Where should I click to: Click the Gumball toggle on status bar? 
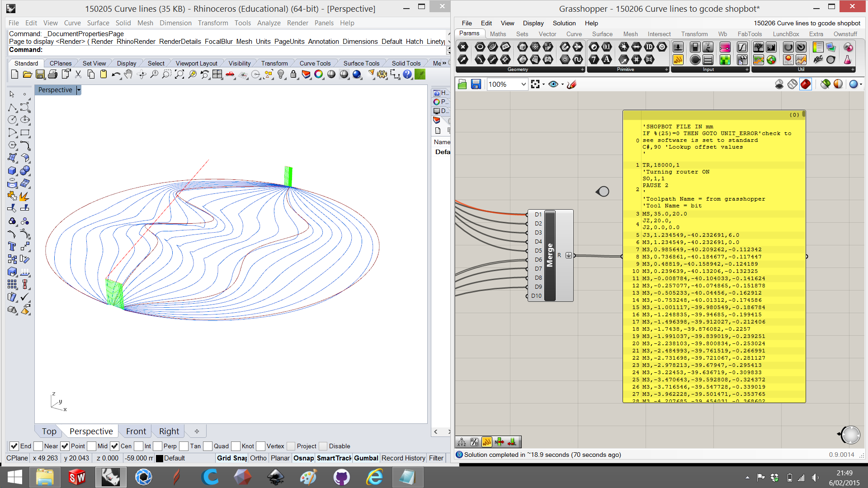[365, 458]
